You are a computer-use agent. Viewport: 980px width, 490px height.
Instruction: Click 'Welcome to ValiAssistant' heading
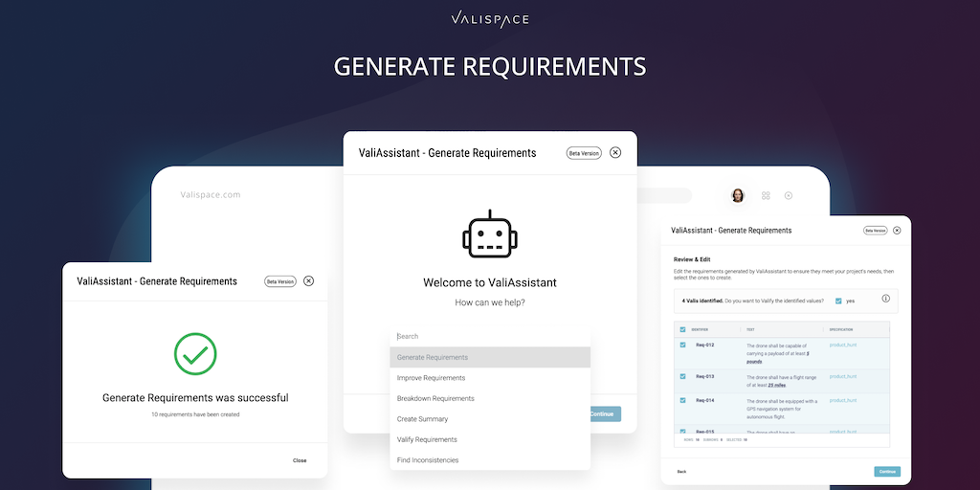pos(490,283)
